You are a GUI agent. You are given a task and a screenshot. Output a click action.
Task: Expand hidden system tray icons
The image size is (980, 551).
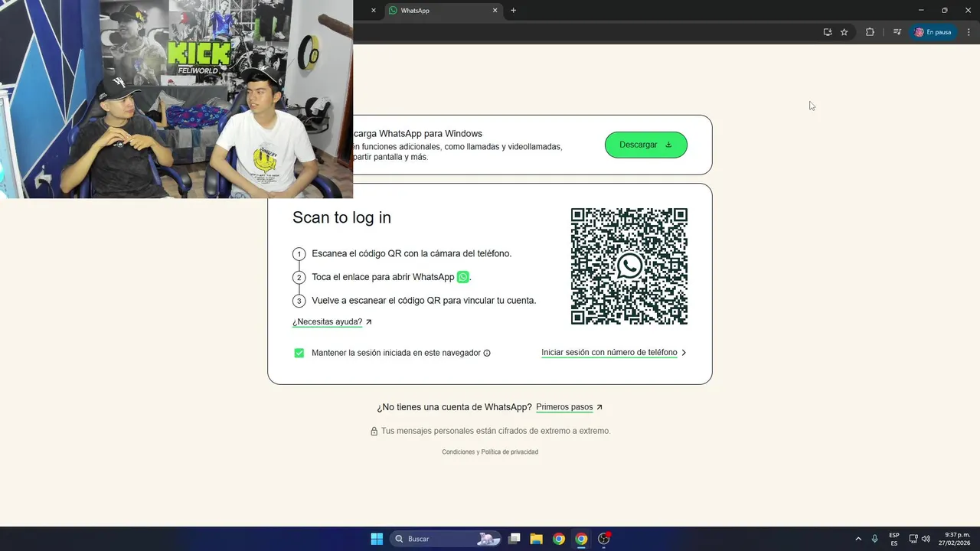click(858, 539)
